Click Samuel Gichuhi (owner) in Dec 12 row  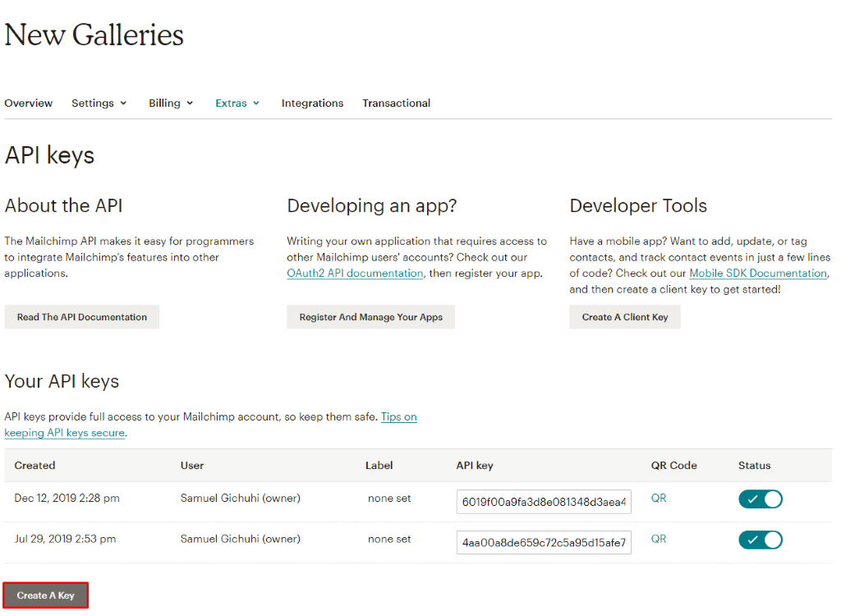click(x=241, y=498)
